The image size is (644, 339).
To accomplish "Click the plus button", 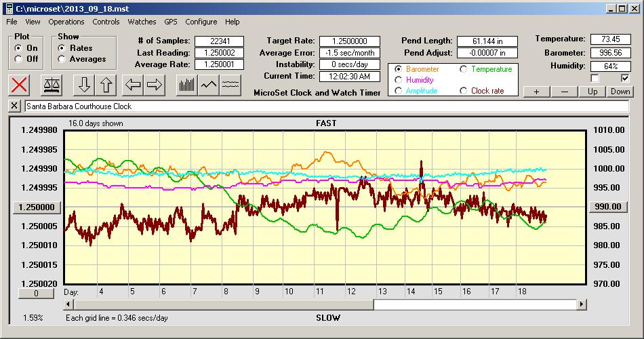I will coord(536,92).
